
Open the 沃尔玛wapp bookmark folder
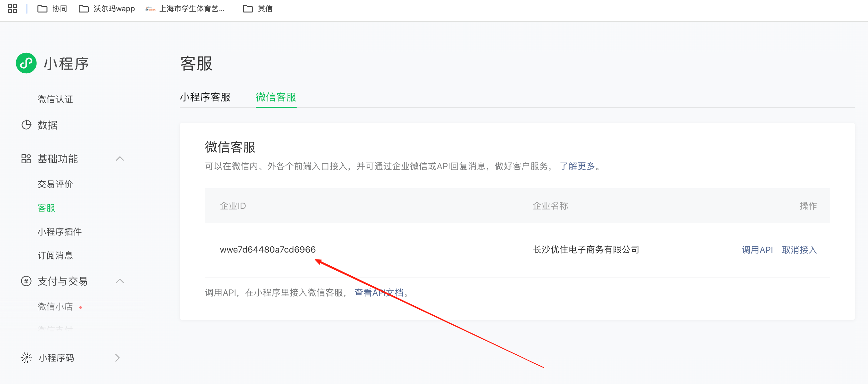(106, 9)
